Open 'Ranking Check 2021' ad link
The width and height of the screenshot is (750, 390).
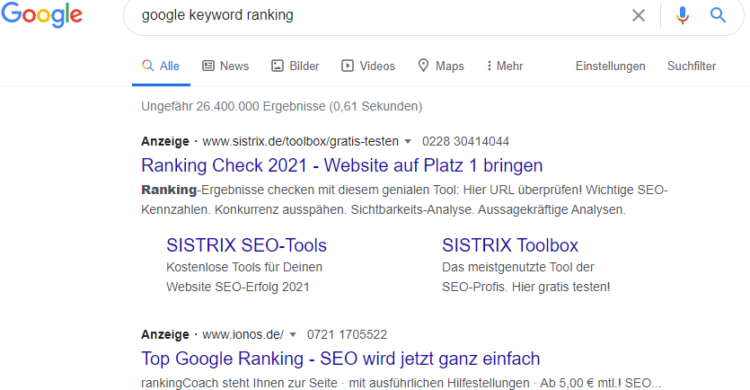click(x=342, y=166)
